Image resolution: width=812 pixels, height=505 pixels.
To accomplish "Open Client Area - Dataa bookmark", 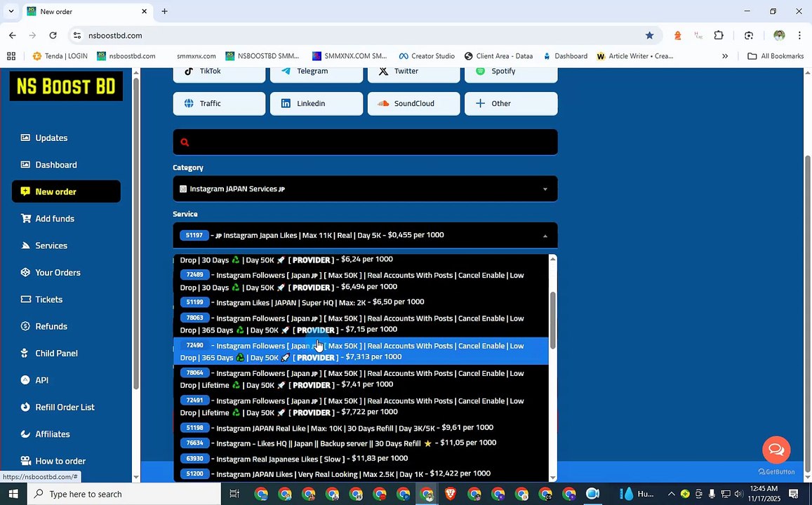I will 499,56.
